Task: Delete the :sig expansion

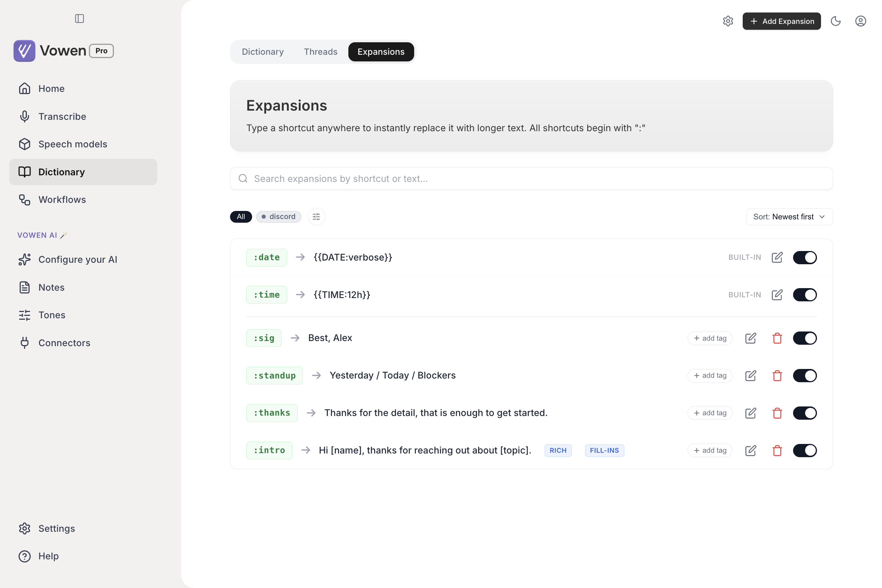Action: [x=777, y=338]
